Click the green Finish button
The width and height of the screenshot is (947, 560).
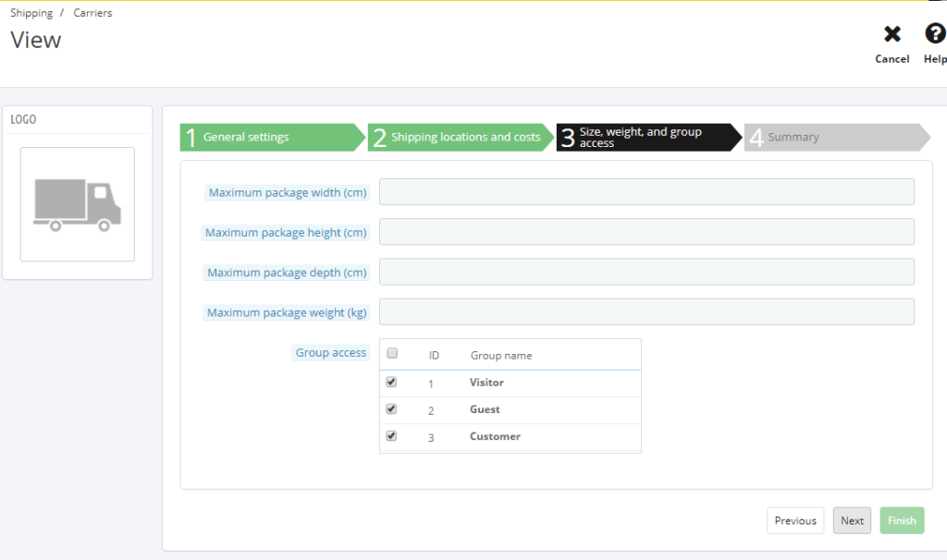tap(902, 520)
